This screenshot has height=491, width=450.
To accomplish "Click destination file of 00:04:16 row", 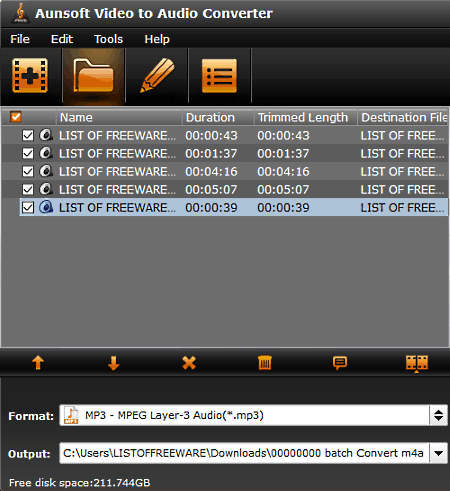I will (402, 172).
